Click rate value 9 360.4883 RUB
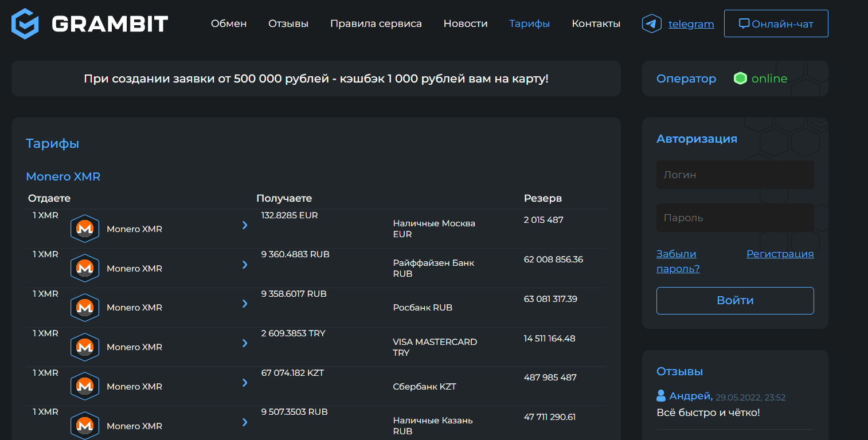The height and width of the screenshot is (440, 868). [x=295, y=254]
